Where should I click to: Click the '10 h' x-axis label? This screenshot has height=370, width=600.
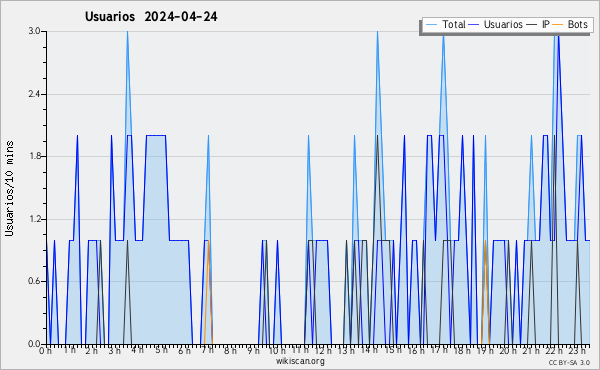[277, 351]
